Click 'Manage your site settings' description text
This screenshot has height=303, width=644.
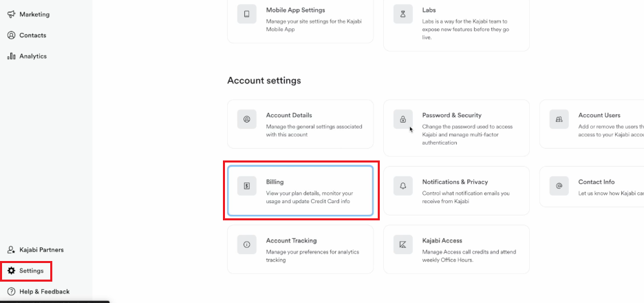click(x=314, y=25)
